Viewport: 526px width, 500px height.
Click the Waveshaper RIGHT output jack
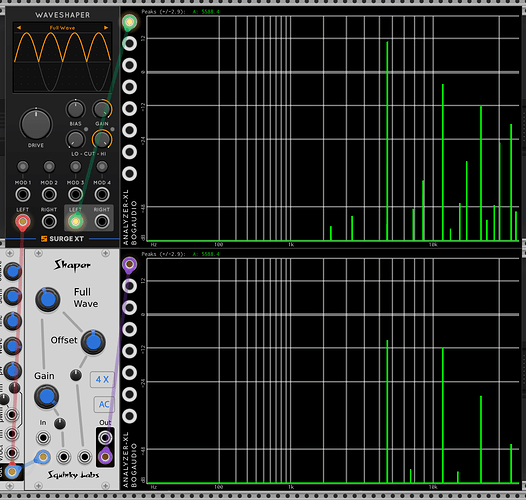point(102,221)
